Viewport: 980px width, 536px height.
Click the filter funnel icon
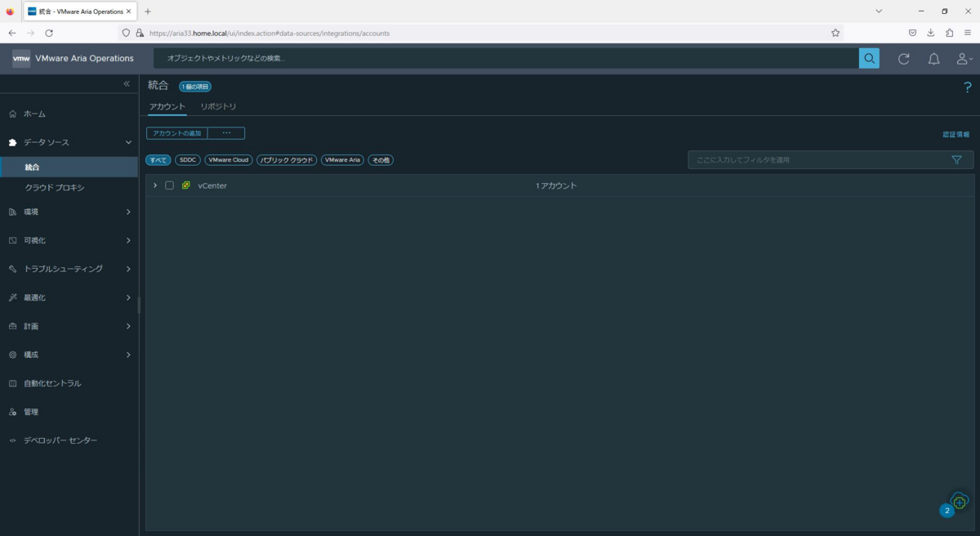coord(956,160)
